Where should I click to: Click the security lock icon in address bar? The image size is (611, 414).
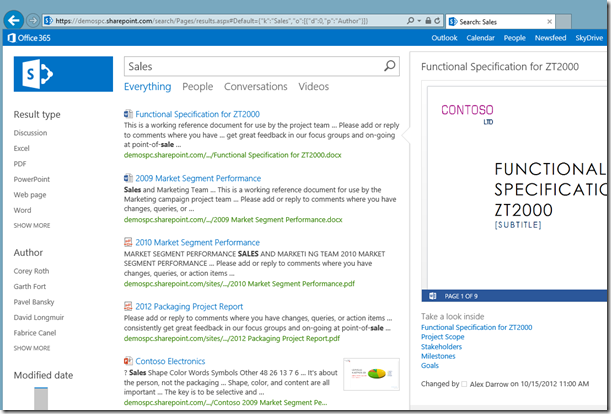pyautogui.click(x=428, y=21)
